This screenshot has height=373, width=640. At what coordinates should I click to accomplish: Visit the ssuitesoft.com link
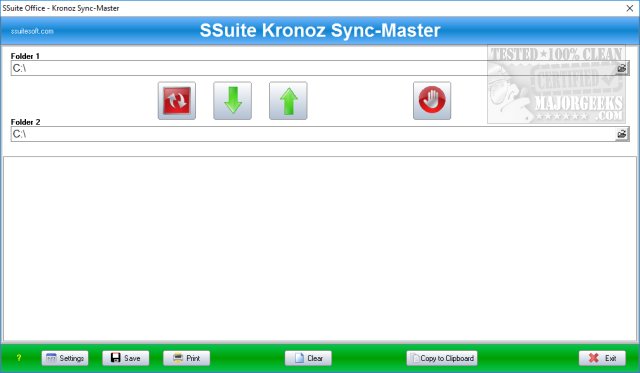point(32,31)
